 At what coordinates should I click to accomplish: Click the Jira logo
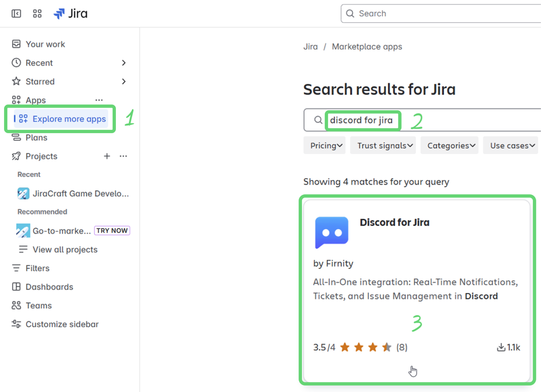point(70,14)
